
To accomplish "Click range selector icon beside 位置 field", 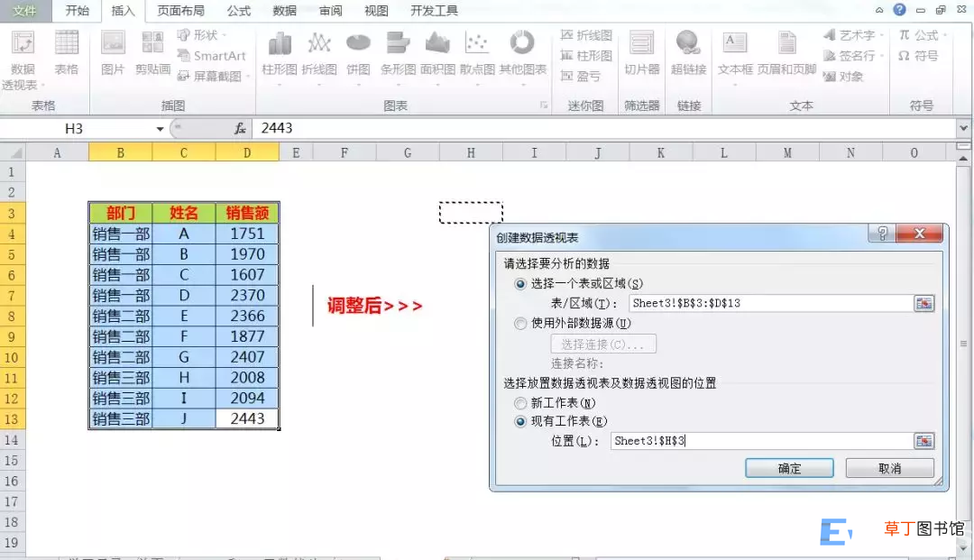I will tap(924, 441).
